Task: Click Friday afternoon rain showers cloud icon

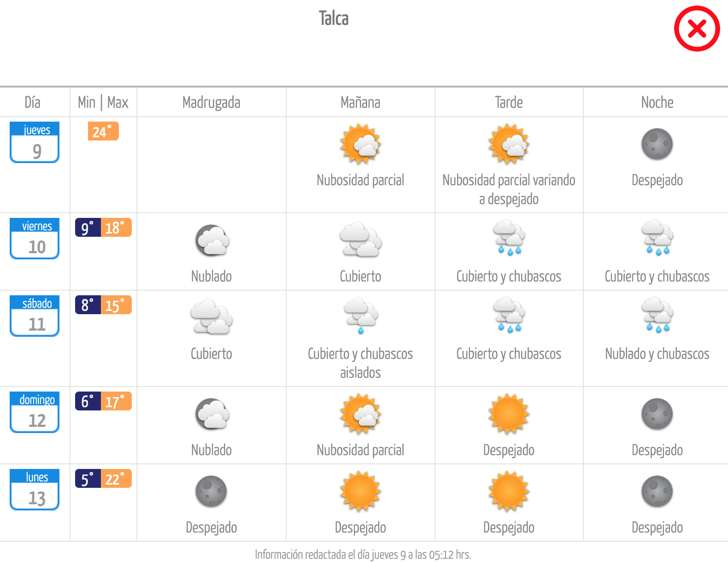Action: [x=509, y=238]
